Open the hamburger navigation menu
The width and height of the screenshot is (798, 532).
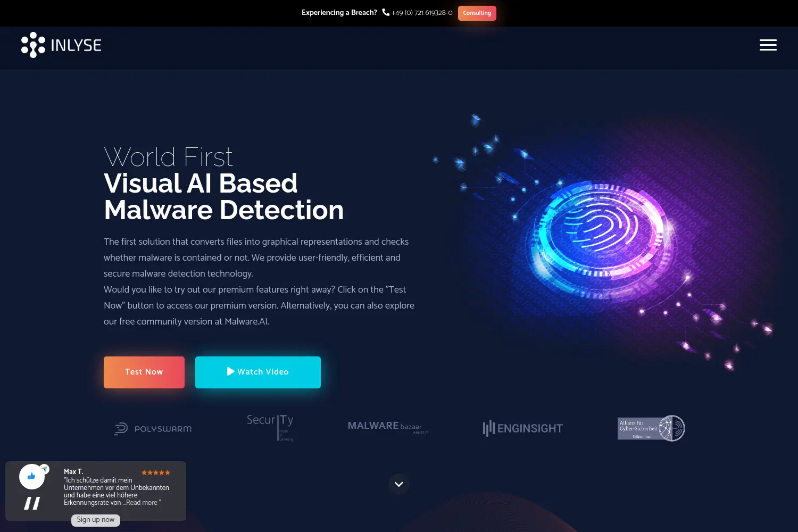pyautogui.click(x=768, y=45)
